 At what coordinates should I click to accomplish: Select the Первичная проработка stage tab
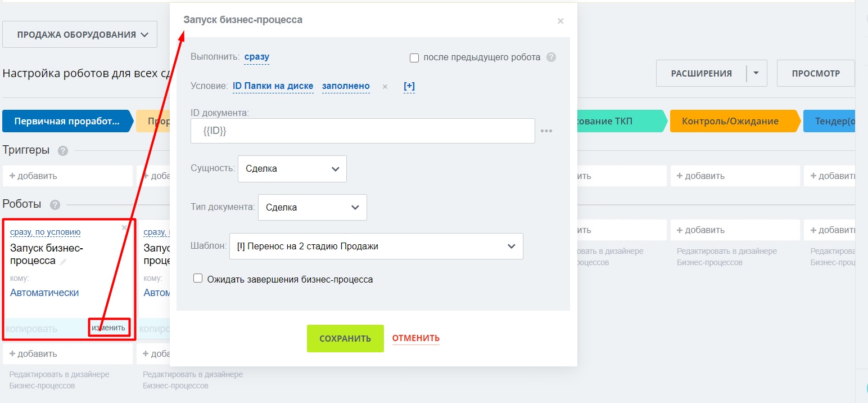click(x=66, y=121)
